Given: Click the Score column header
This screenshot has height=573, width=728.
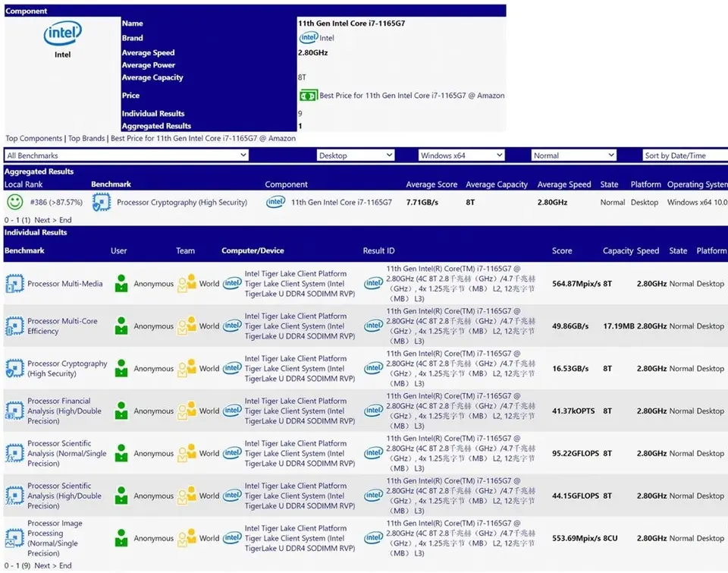Looking at the screenshot, I should pos(562,251).
